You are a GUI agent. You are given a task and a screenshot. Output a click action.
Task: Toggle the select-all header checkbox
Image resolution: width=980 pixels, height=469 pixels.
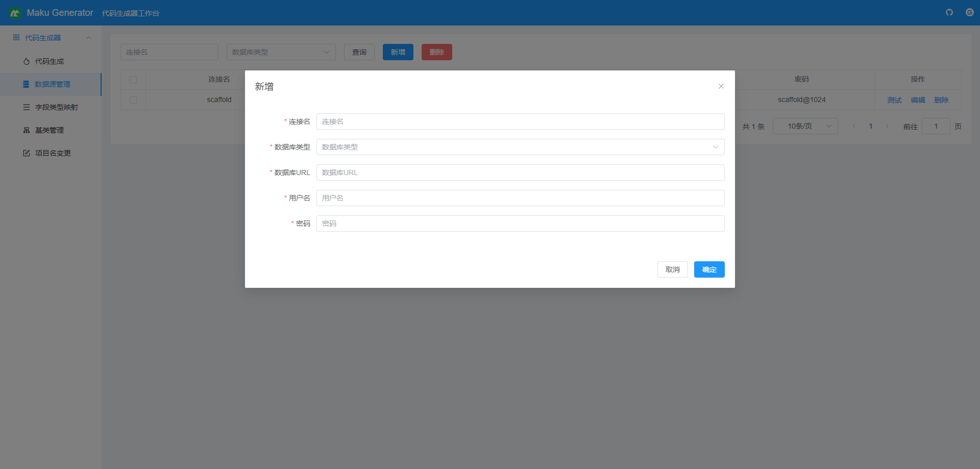pyautogui.click(x=133, y=80)
